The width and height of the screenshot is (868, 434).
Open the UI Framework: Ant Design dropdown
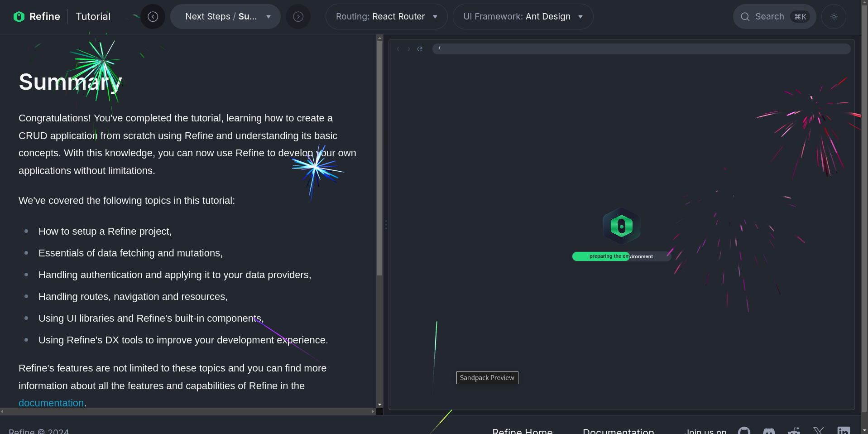pos(523,17)
